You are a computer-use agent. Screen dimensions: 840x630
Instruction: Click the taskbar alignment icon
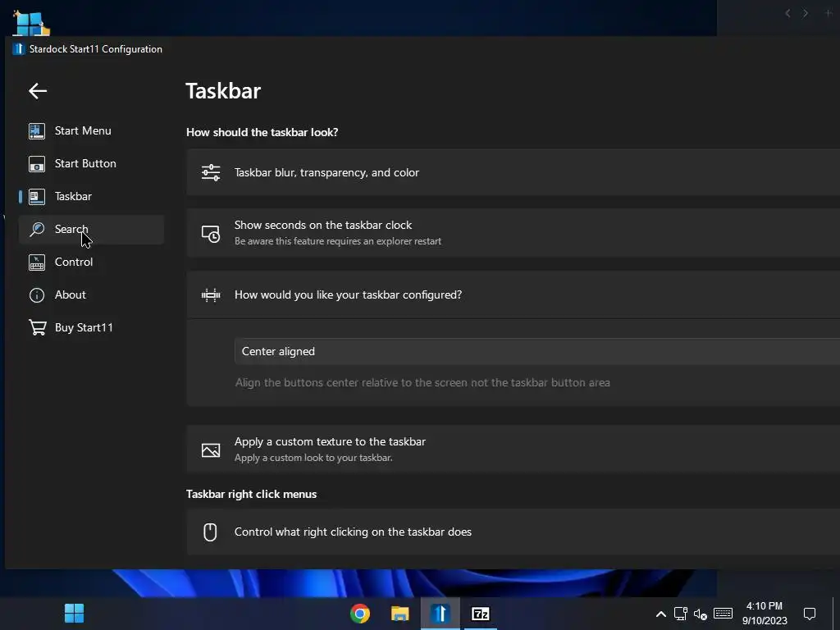[211, 295]
